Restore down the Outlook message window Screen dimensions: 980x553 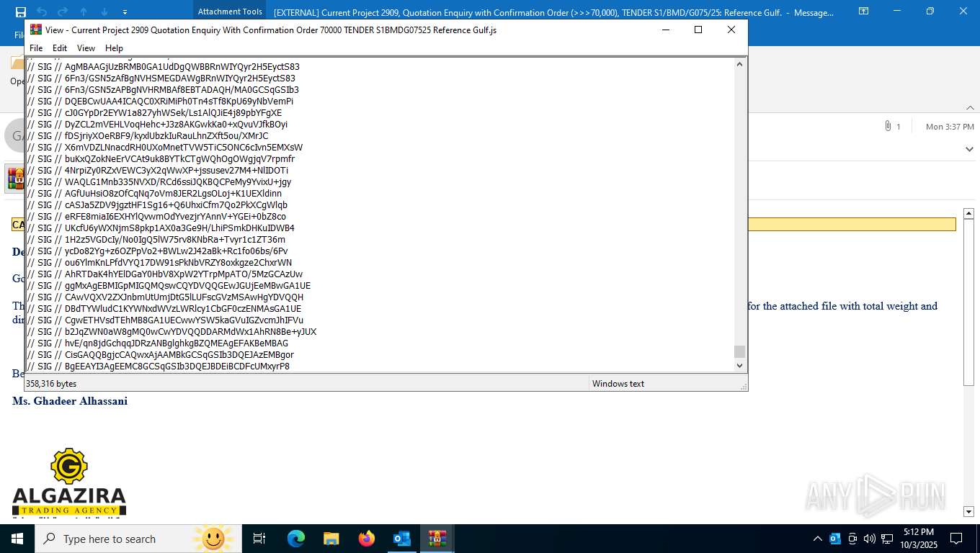[930, 12]
